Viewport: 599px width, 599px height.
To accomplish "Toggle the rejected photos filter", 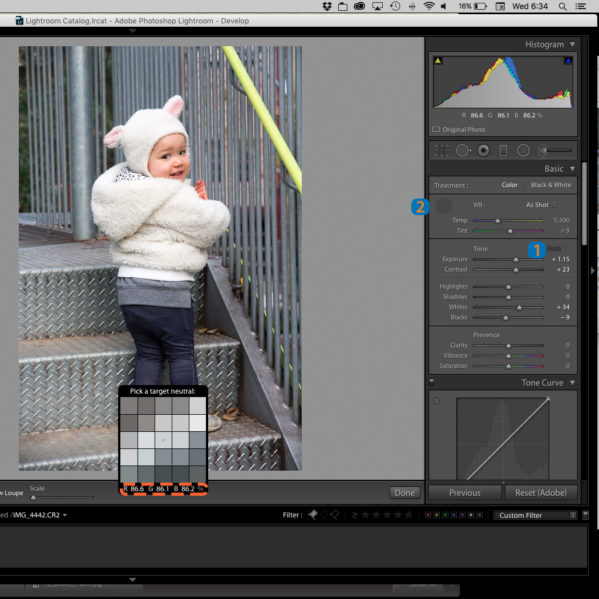I will point(335,515).
